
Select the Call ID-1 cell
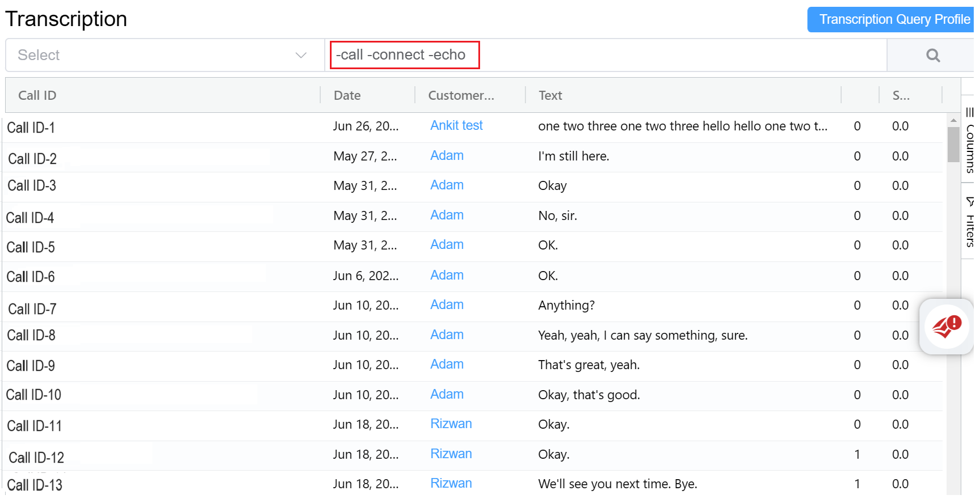click(31, 128)
